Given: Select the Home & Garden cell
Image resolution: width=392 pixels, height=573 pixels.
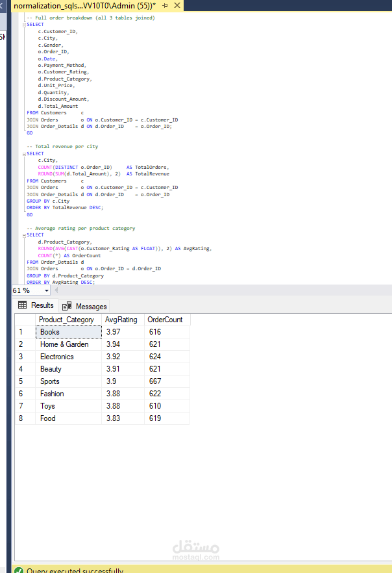Looking at the screenshot, I should [68, 344].
